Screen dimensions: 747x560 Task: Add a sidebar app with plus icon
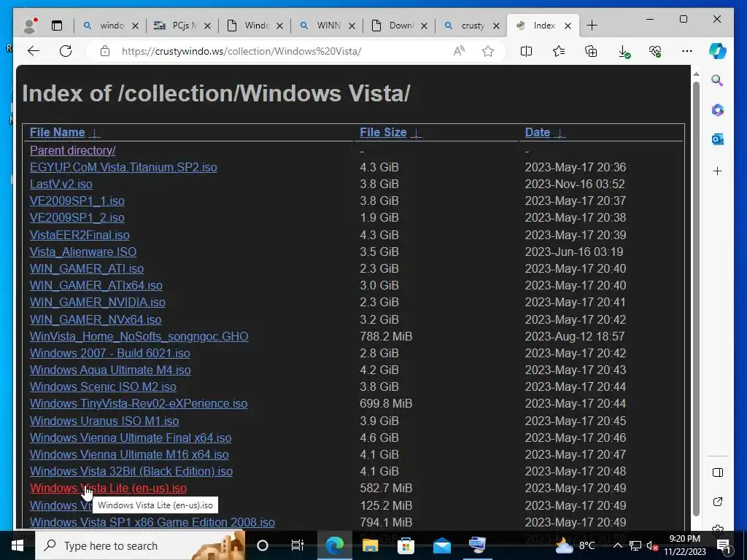pyautogui.click(x=718, y=171)
